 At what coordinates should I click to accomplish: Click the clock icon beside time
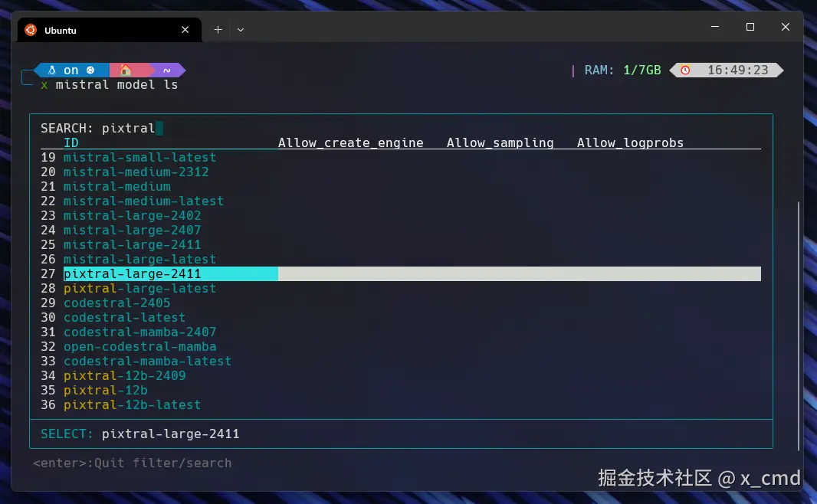pos(685,70)
